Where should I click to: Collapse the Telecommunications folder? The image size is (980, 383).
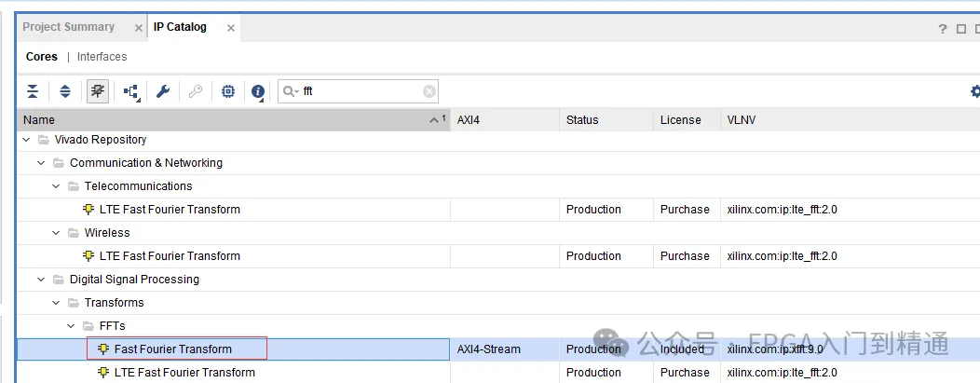[x=56, y=186]
